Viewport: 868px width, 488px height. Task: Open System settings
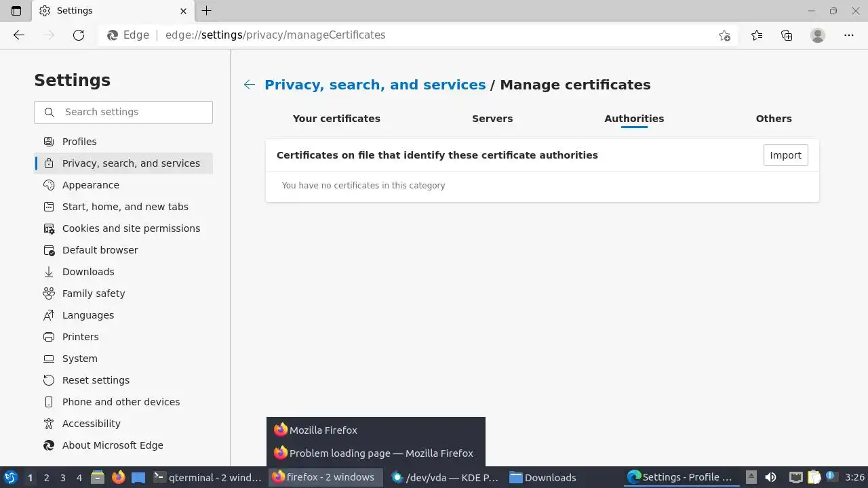123,359
